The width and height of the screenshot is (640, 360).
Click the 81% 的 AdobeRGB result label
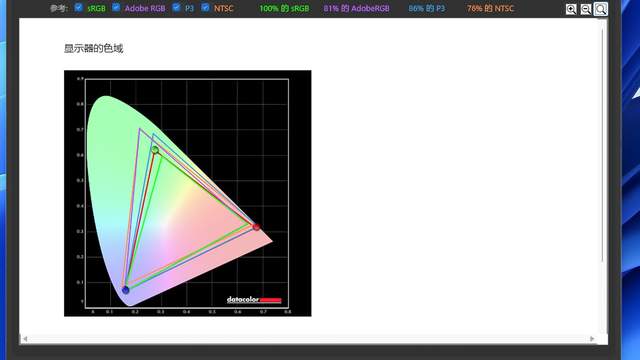coord(356,8)
